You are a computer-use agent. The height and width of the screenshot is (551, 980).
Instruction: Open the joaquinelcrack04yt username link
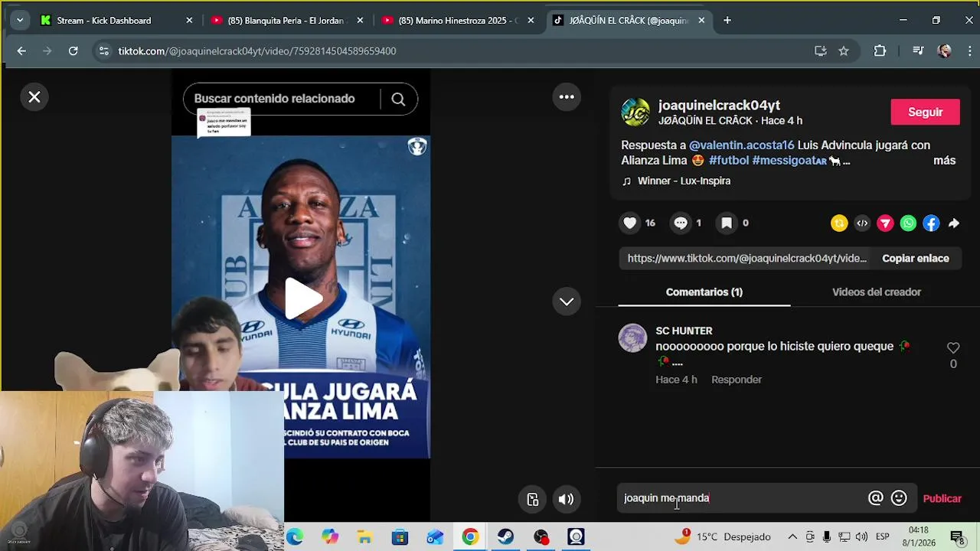719,106
